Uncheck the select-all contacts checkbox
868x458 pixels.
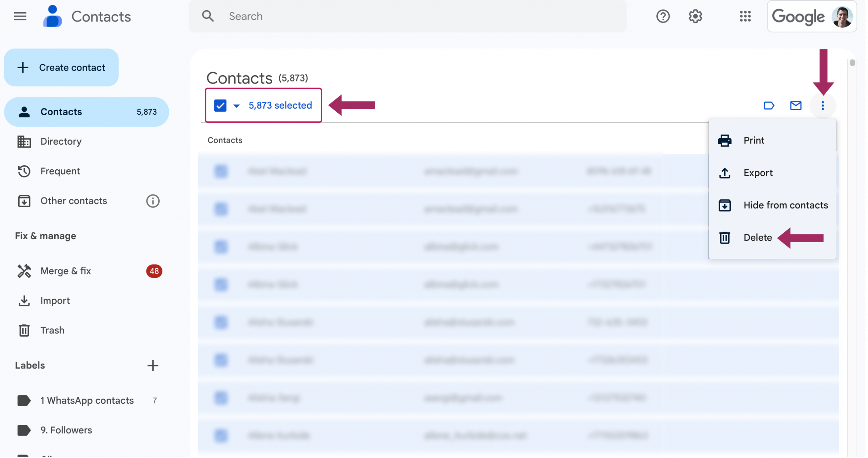(x=220, y=106)
